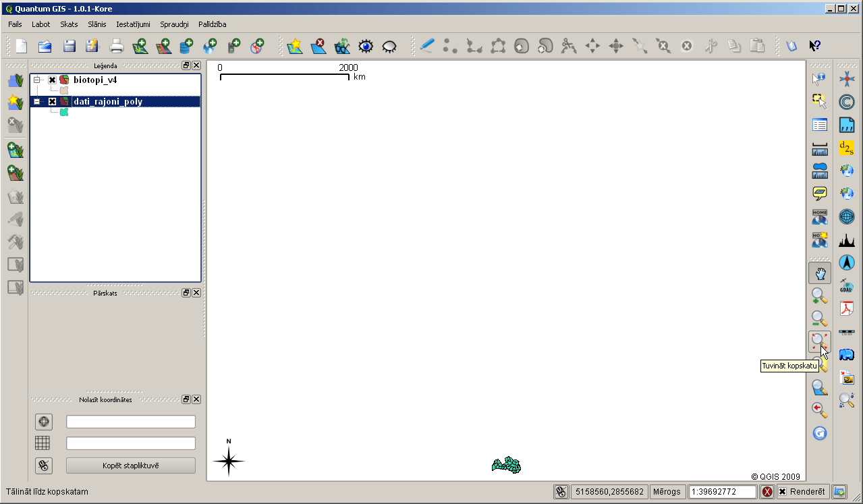Open the Skats menu
Image resolution: width=863 pixels, height=504 pixels.
click(69, 24)
